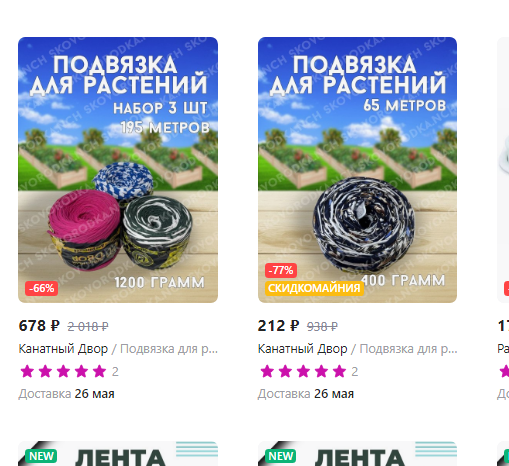
Task: Click the five-star rating of second product
Action: (303, 371)
